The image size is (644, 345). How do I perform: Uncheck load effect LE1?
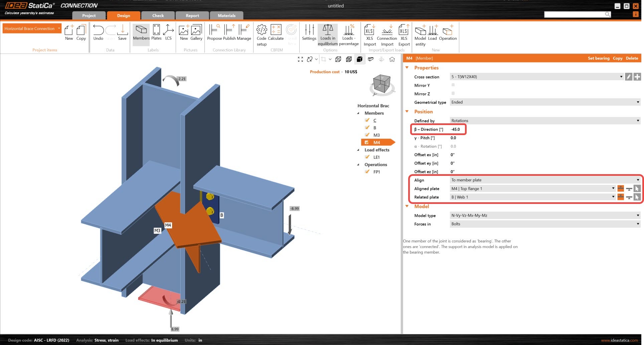pyautogui.click(x=367, y=157)
